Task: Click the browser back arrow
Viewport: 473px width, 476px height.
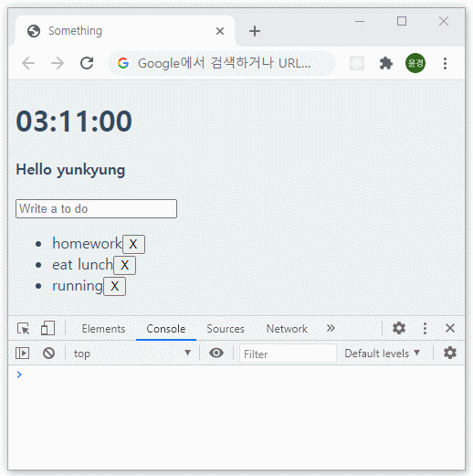Action: click(x=28, y=63)
